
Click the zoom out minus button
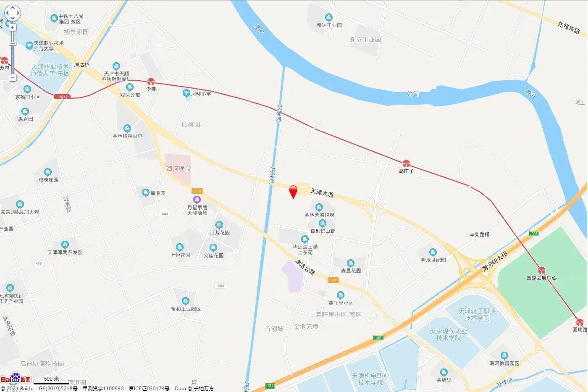point(13,78)
